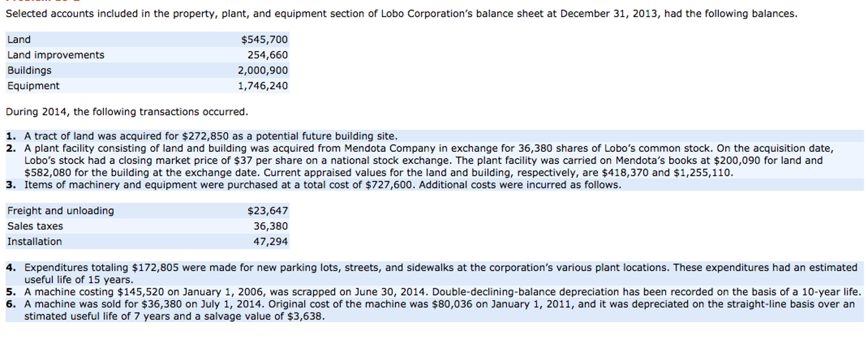Select the Installation row label
The image size is (868, 344).
click(35, 242)
